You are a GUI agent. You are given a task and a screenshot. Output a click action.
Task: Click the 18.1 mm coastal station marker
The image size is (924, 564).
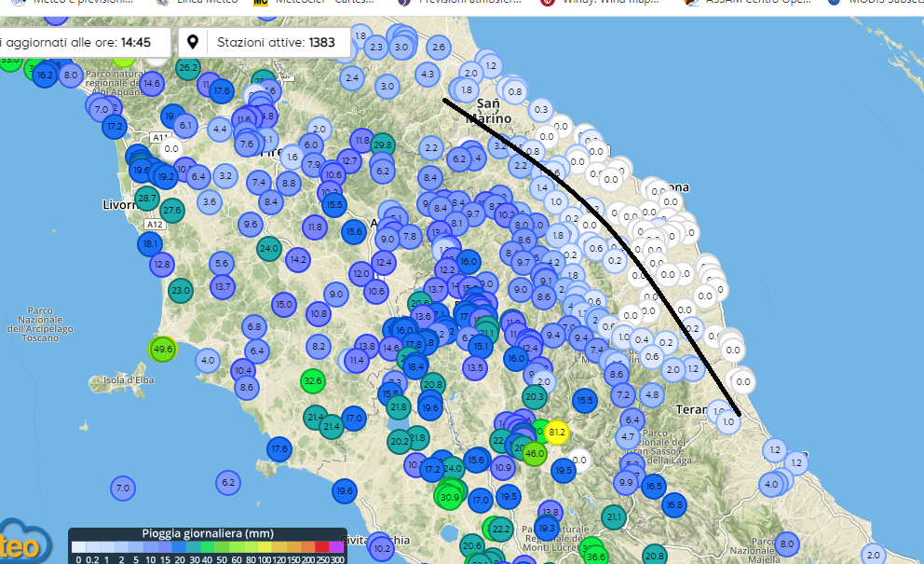pyautogui.click(x=150, y=244)
